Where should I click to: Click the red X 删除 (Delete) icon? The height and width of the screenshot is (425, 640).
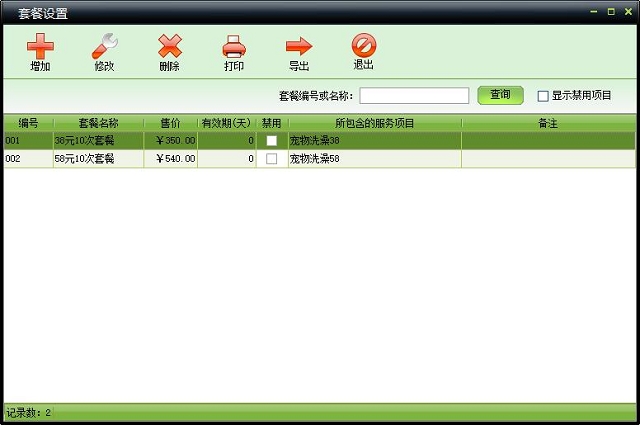click(170, 47)
